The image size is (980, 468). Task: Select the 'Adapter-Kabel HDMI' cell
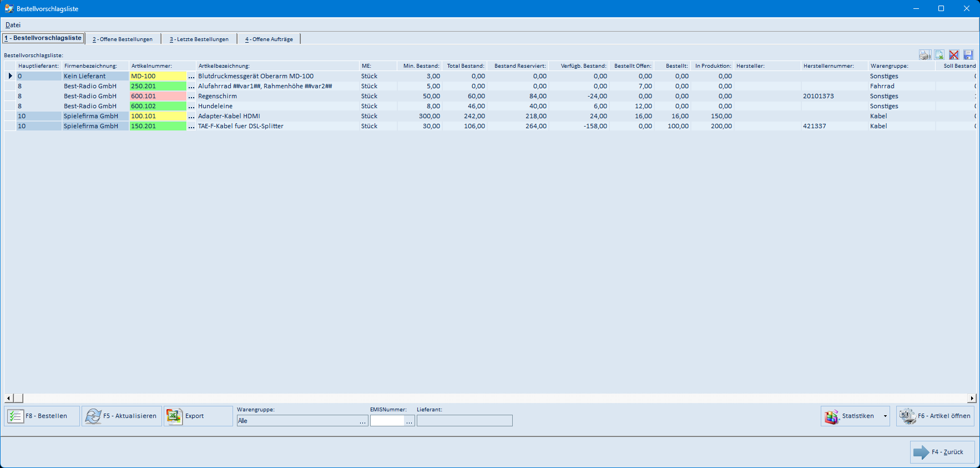click(x=277, y=116)
